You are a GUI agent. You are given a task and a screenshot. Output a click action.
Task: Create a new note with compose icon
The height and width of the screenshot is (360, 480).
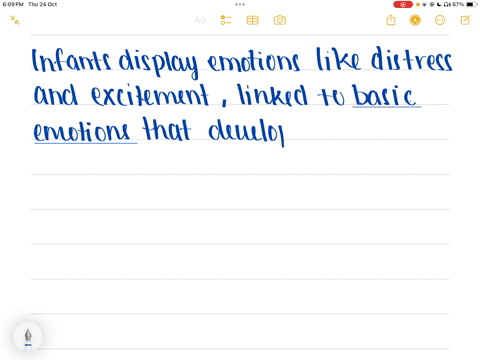coord(465,20)
